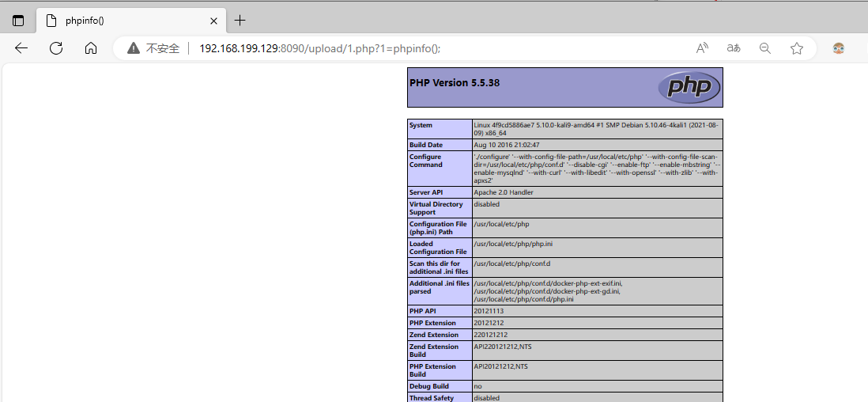The height and width of the screenshot is (402, 868).
Task: Open the translate page icon
Action: coord(734,48)
